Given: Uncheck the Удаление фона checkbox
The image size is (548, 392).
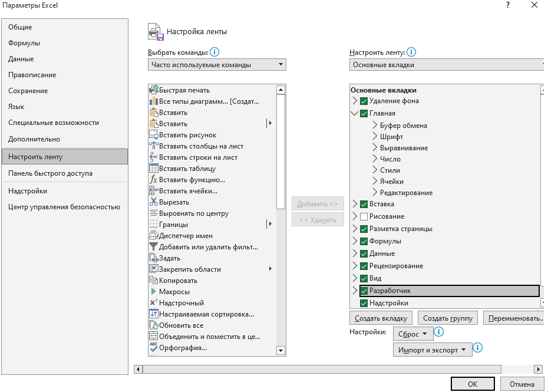Looking at the screenshot, I should coord(364,101).
